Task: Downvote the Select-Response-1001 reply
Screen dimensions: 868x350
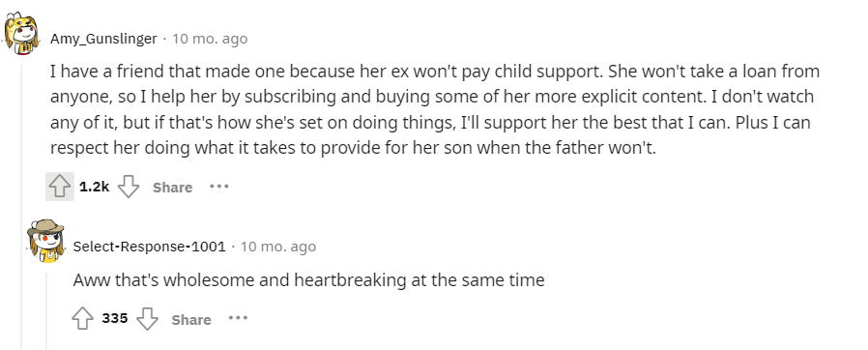Action: (x=147, y=319)
